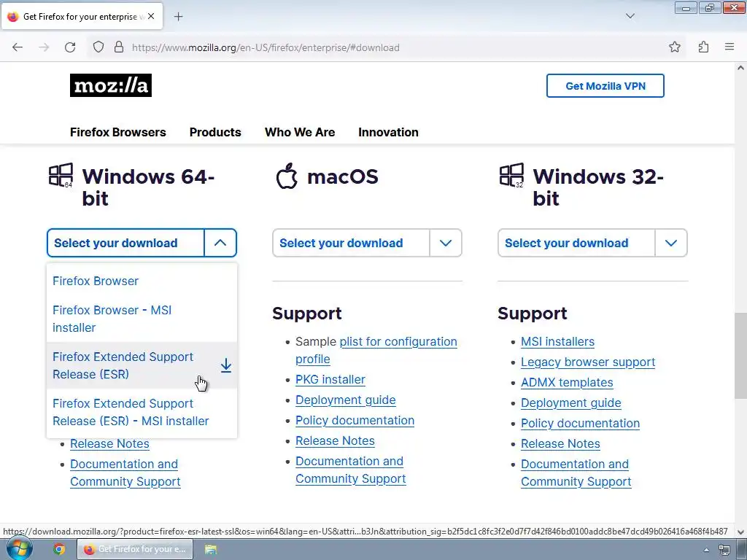Open Windows 64-bit Release Notes link
This screenshot has height=560, width=747.
[109, 444]
